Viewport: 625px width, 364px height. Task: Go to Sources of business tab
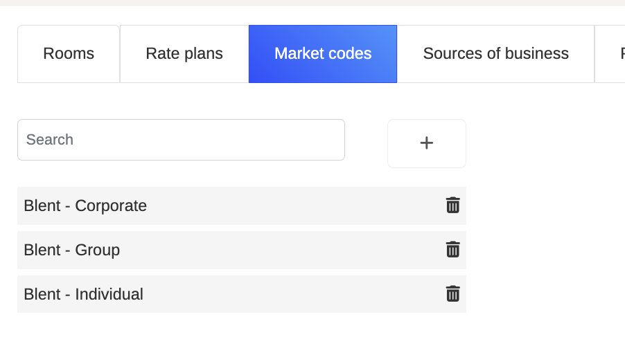(x=496, y=54)
